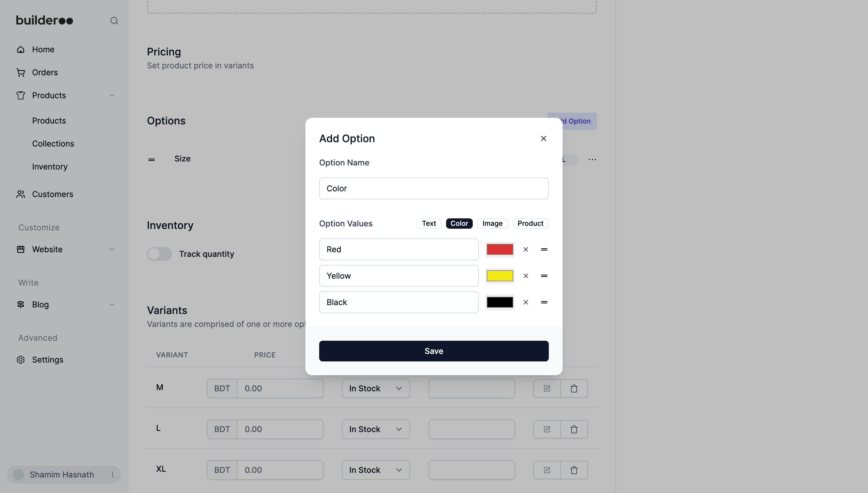Open Collections submenu item

click(x=53, y=144)
